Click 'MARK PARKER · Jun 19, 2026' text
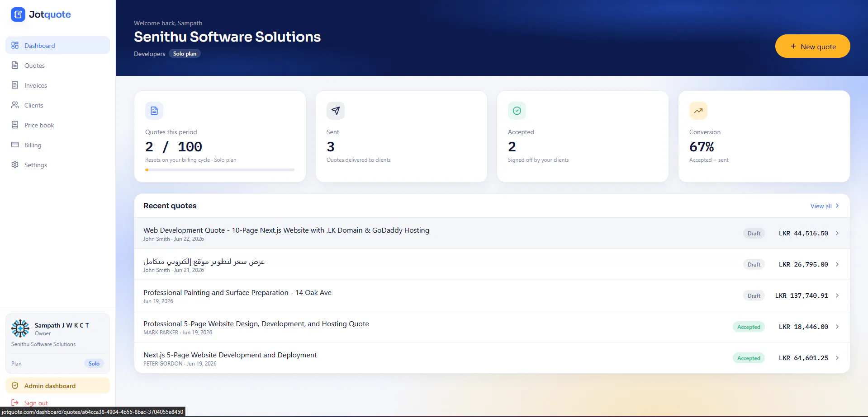Image resolution: width=868 pixels, height=417 pixels. (x=178, y=332)
